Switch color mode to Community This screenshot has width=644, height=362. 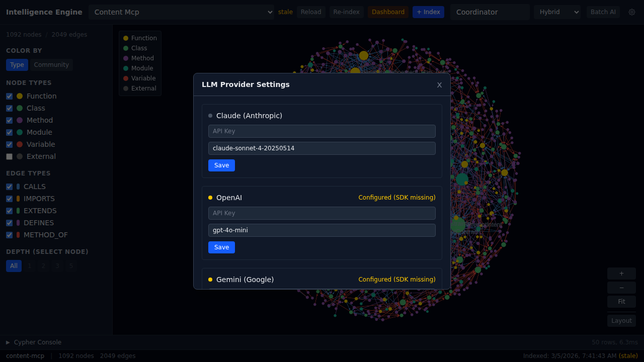coord(51,65)
